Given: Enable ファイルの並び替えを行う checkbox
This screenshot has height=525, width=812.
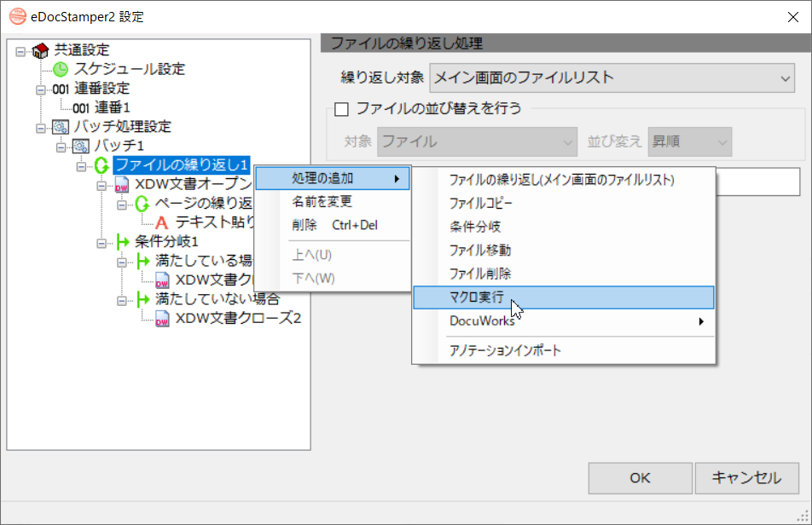Looking at the screenshot, I should click(x=341, y=109).
